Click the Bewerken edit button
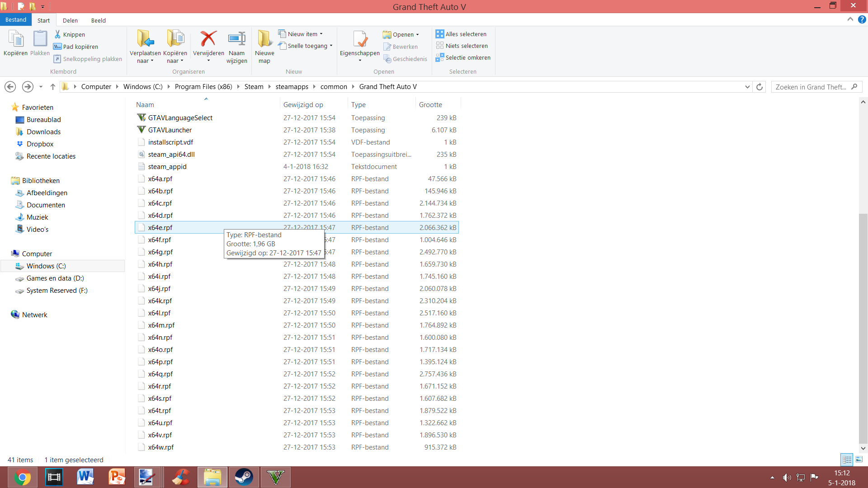The width and height of the screenshot is (868, 488). point(401,47)
